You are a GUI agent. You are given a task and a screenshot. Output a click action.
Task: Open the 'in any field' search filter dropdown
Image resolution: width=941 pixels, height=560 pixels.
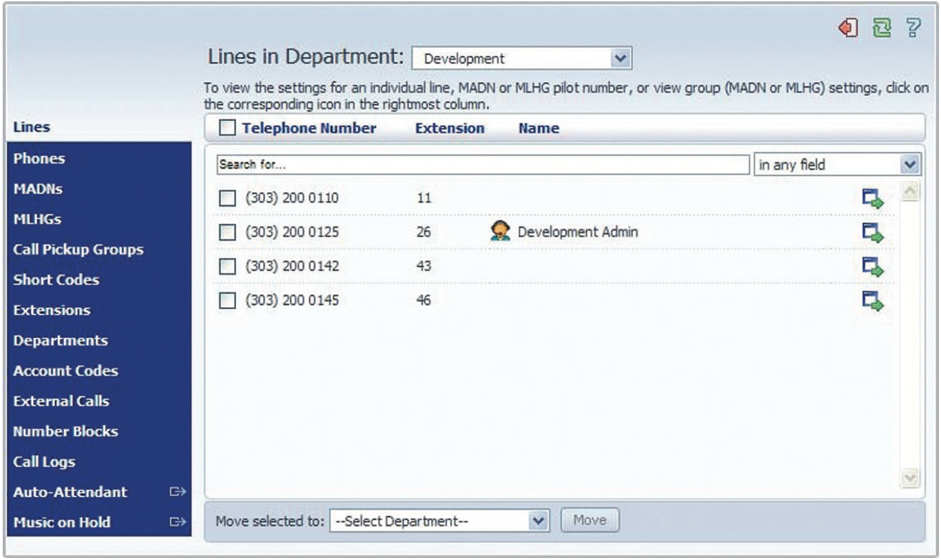[x=837, y=164]
